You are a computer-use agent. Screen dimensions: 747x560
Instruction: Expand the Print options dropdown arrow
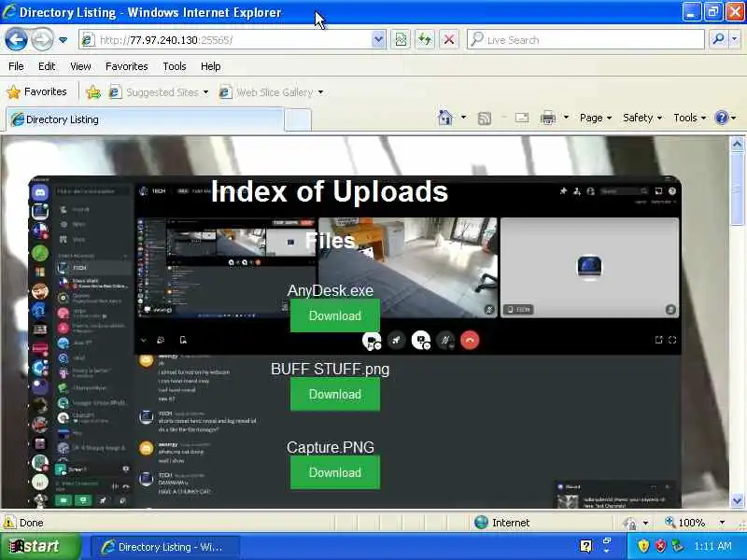click(x=566, y=118)
